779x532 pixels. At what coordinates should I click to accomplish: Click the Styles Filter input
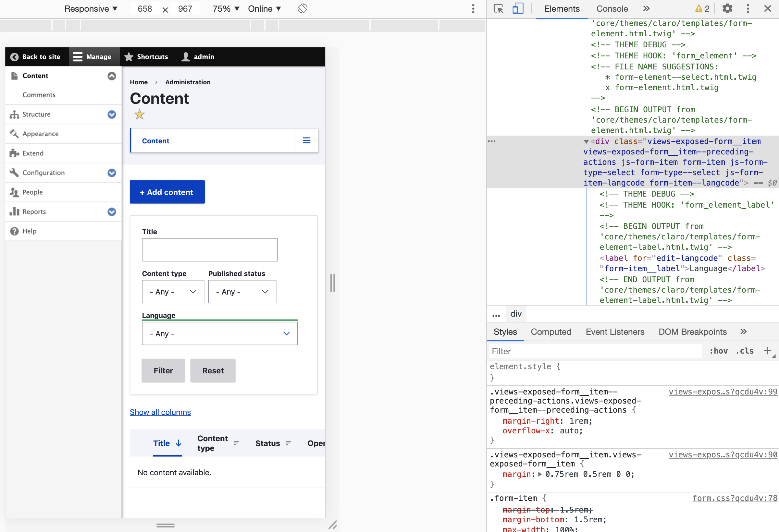[x=595, y=351]
